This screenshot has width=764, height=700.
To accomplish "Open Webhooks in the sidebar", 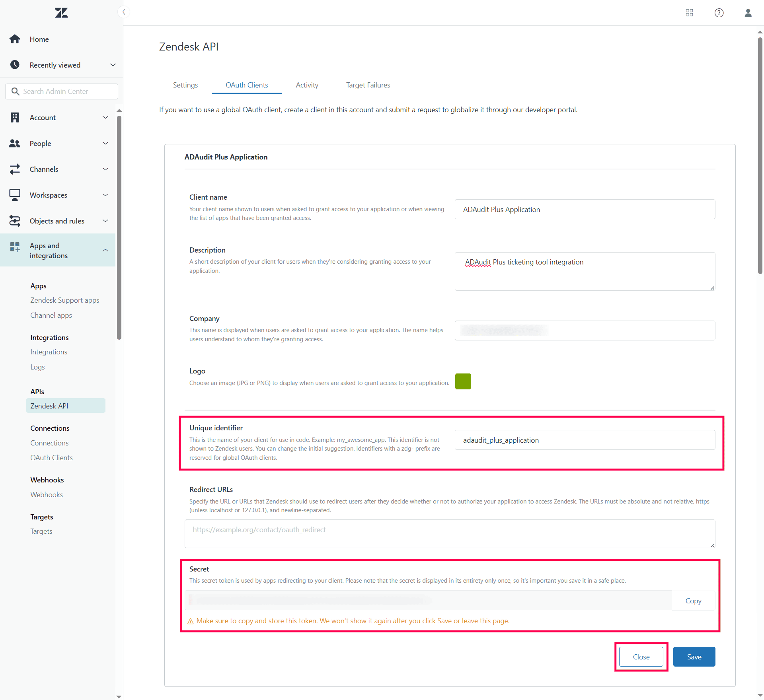I will 47,495.
